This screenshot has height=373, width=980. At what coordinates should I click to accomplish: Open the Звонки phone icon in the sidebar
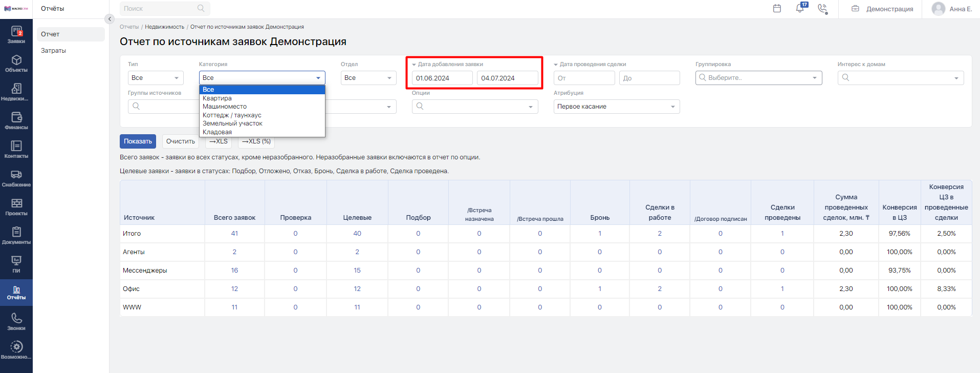click(16, 321)
